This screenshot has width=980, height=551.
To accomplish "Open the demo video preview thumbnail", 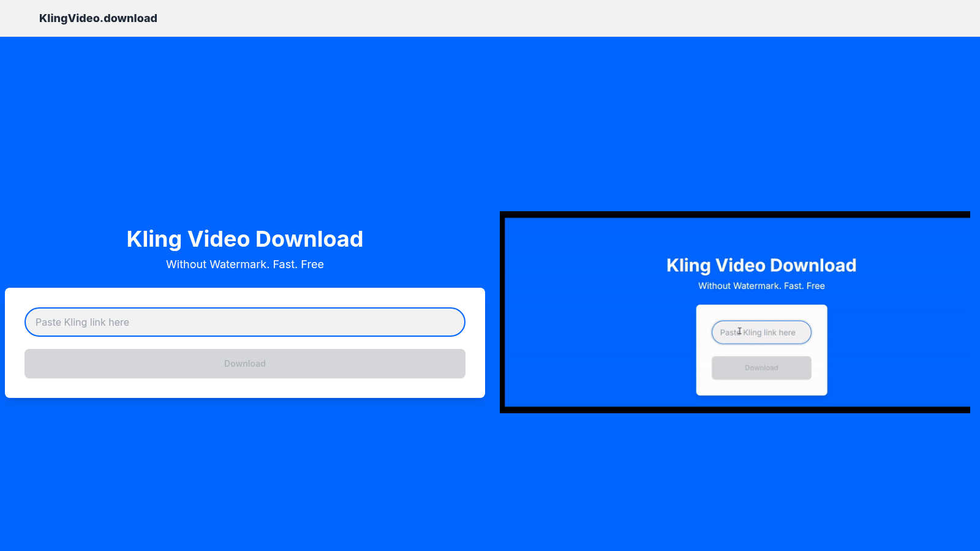I will 735,312.
